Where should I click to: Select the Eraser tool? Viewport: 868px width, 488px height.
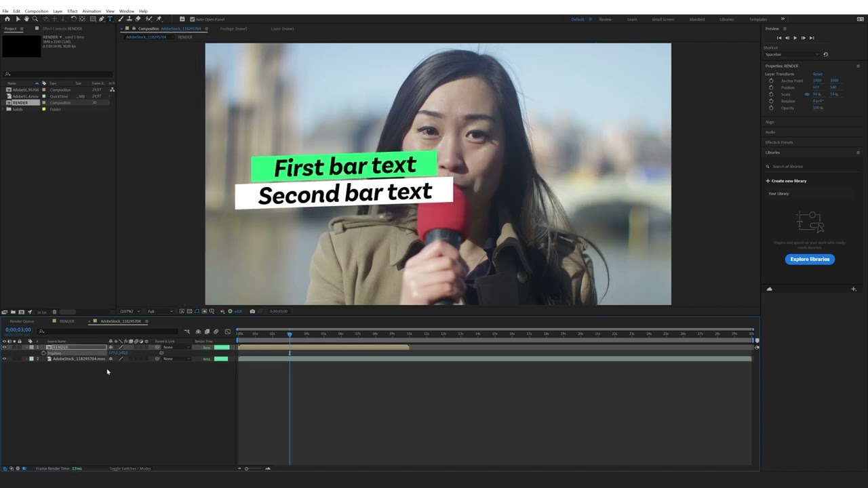click(138, 19)
